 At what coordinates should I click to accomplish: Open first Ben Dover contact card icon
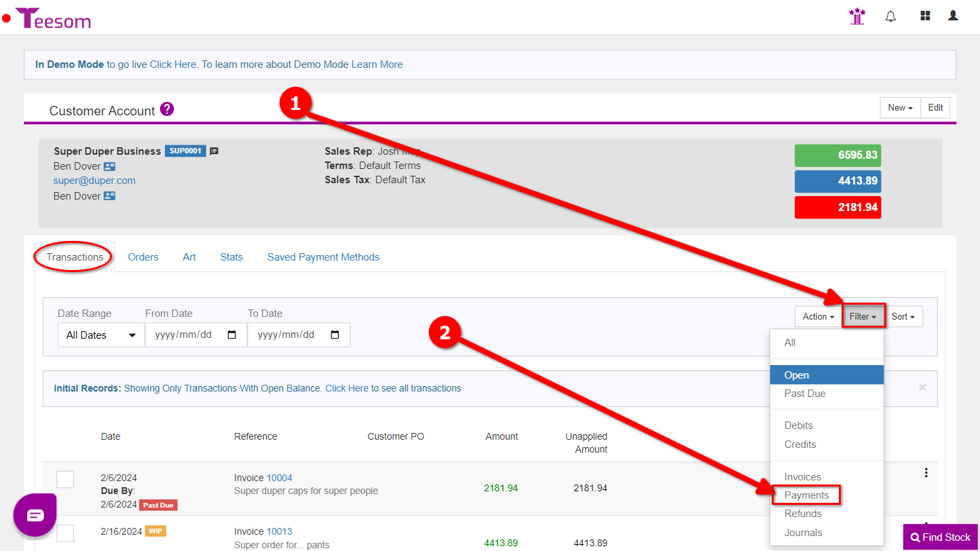pyautogui.click(x=110, y=166)
